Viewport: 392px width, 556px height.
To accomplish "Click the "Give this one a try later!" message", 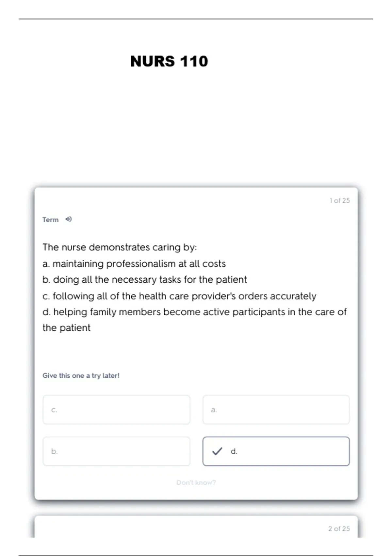I will click(x=81, y=375).
